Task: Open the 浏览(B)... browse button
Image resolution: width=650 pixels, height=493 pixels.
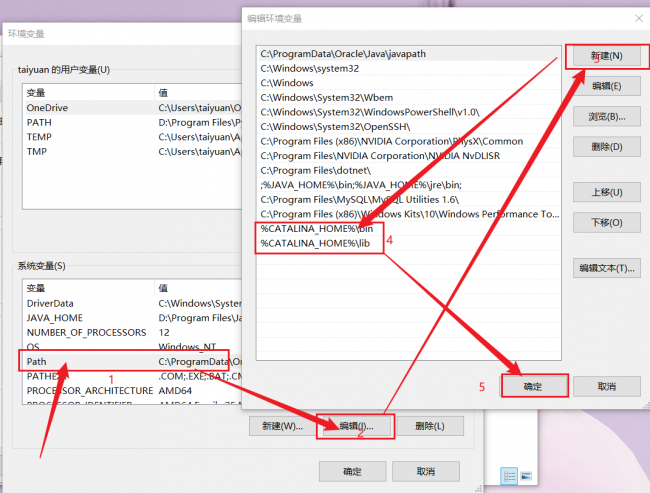Action: pos(606,117)
